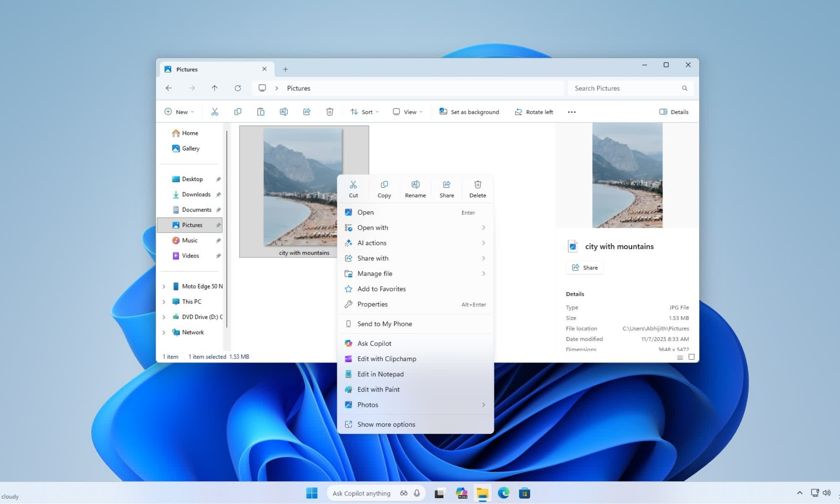The height and width of the screenshot is (504, 840).
Task: Switch to thumbnail layout at bottom right
Action: point(691,357)
